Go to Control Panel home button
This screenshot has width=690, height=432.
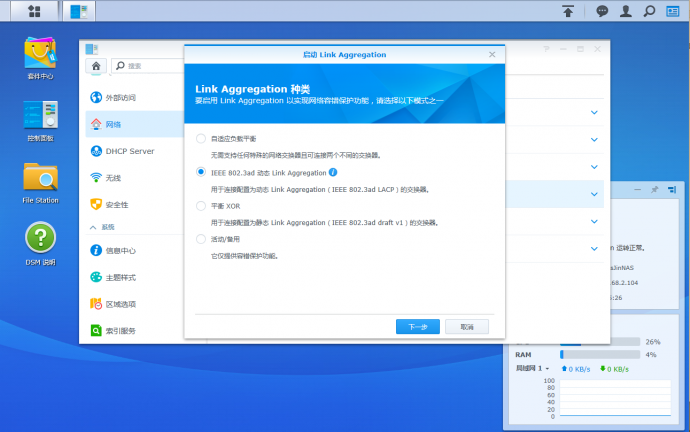tap(96, 66)
